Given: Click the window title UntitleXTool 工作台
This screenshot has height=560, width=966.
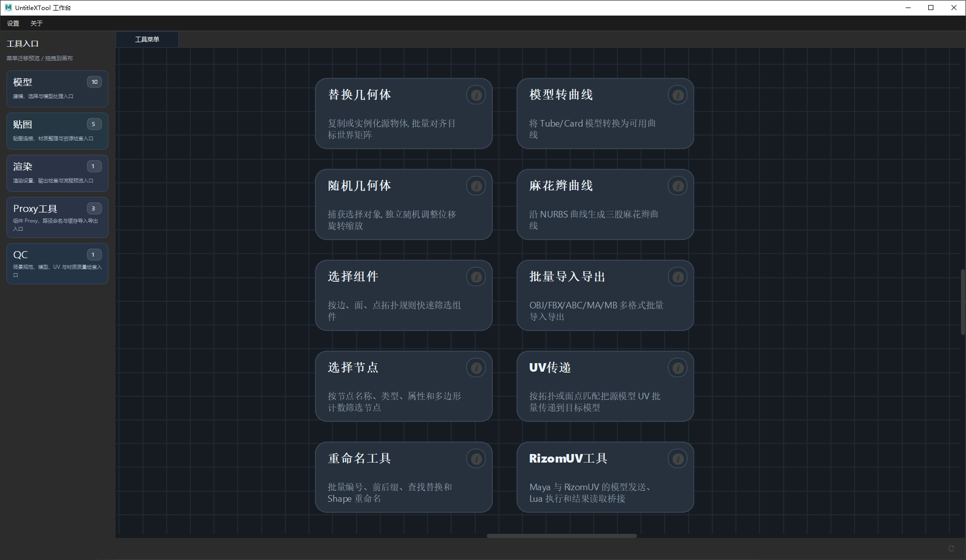Looking at the screenshot, I should pos(43,8).
